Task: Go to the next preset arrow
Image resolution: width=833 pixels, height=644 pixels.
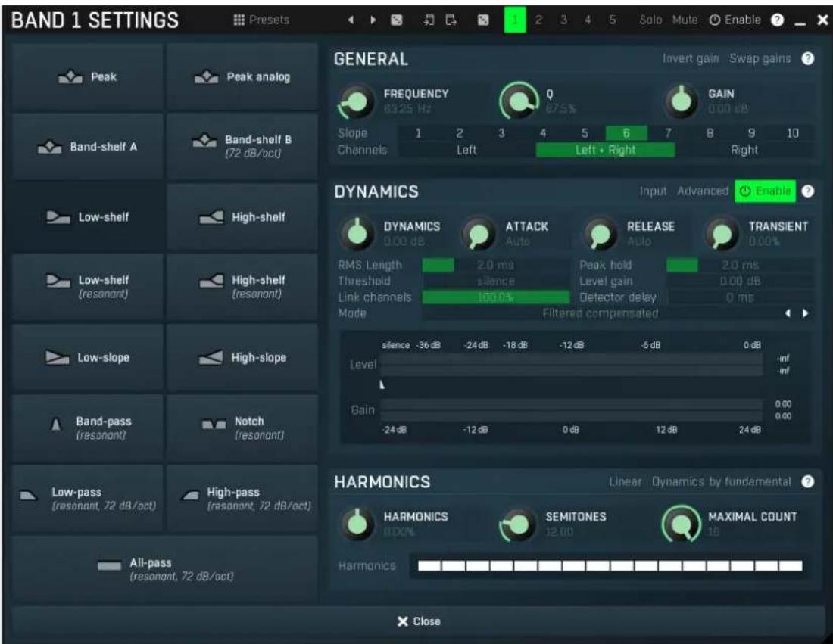Action: tap(373, 20)
